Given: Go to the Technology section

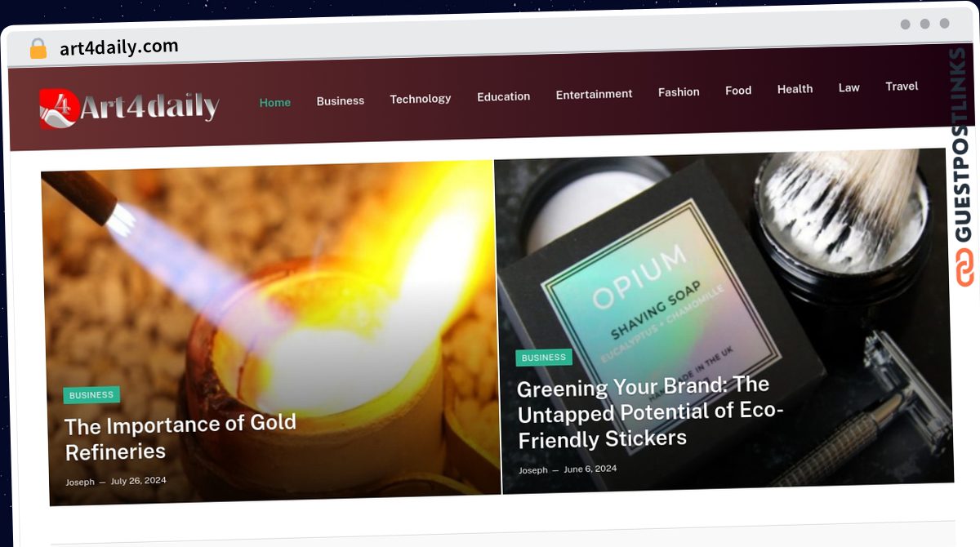Looking at the screenshot, I should coord(421,99).
